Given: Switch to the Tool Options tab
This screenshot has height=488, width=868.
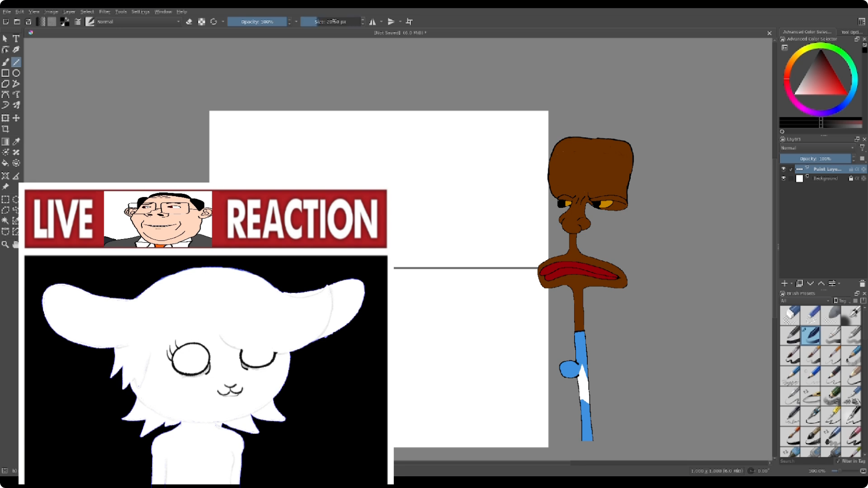Looking at the screenshot, I should pos(851,32).
